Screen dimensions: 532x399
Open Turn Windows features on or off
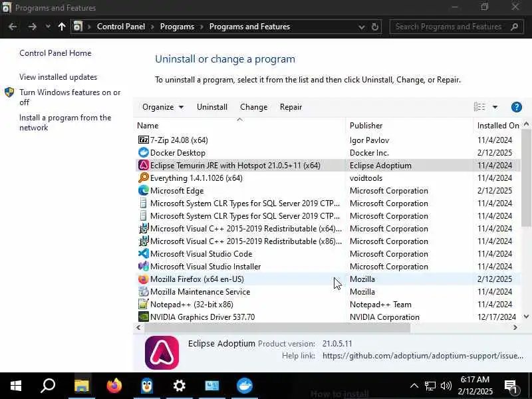(70, 97)
